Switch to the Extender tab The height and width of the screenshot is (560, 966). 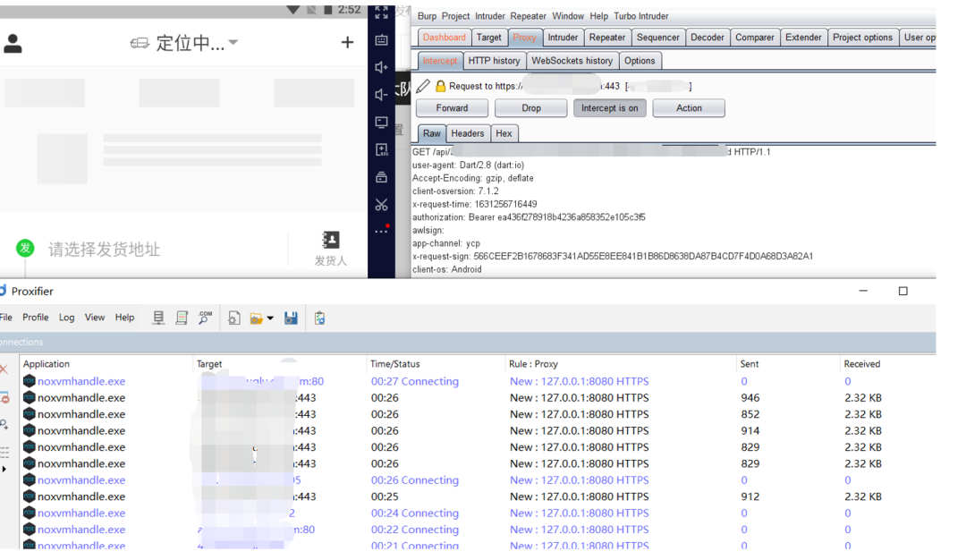point(803,38)
